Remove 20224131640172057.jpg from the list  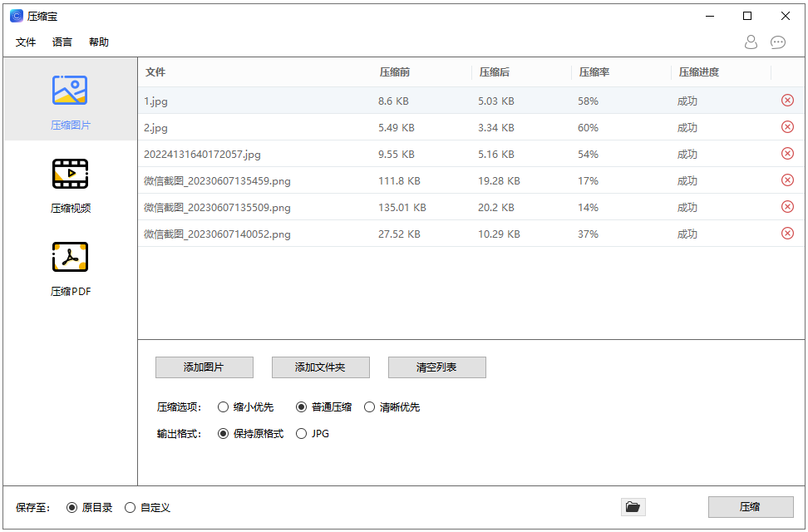[787, 154]
